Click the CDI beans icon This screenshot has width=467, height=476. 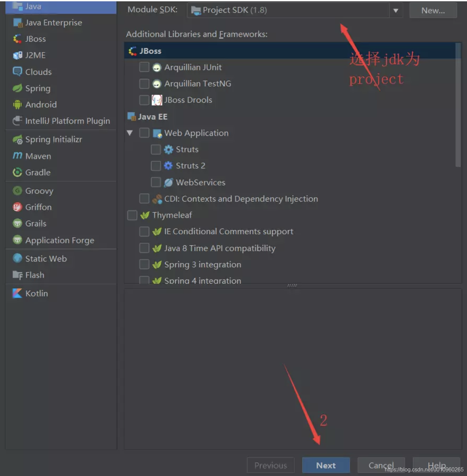click(157, 199)
